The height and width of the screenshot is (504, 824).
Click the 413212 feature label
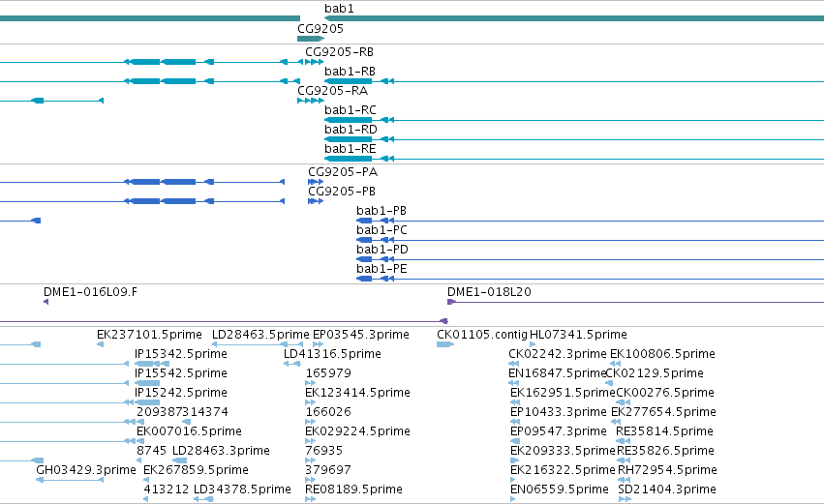pos(167,489)
